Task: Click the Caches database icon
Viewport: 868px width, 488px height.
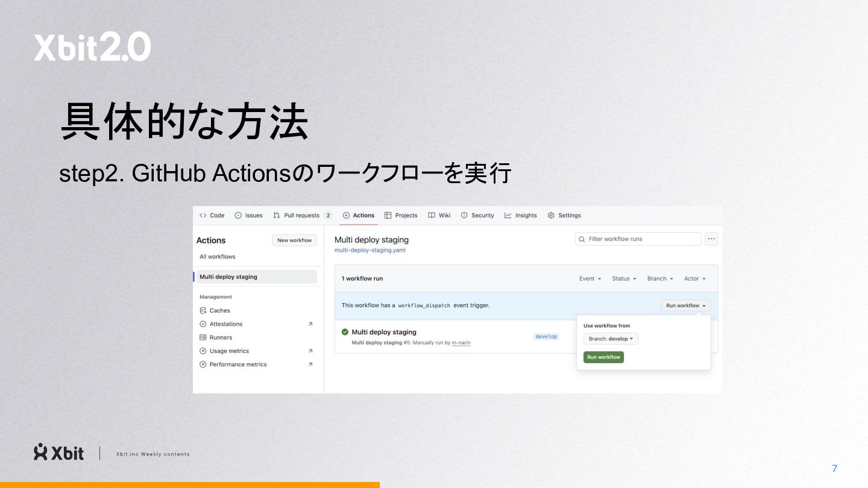Action: pos(203,310)
